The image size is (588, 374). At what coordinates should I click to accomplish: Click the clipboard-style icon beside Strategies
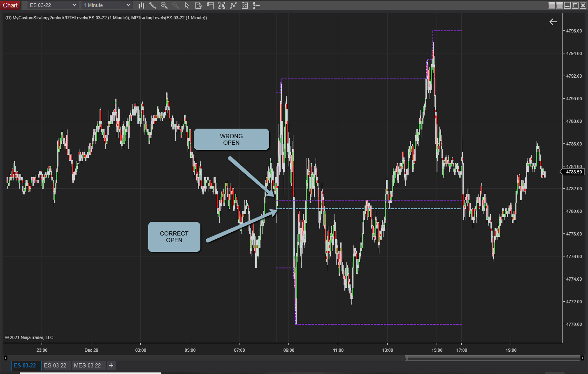pyautogui.click(x=245, y=5)
